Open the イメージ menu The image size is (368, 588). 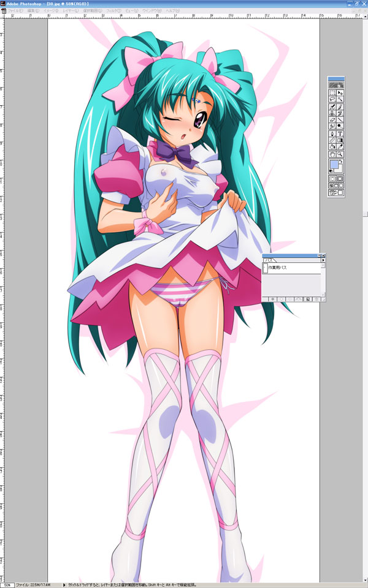tap(51, 11)
